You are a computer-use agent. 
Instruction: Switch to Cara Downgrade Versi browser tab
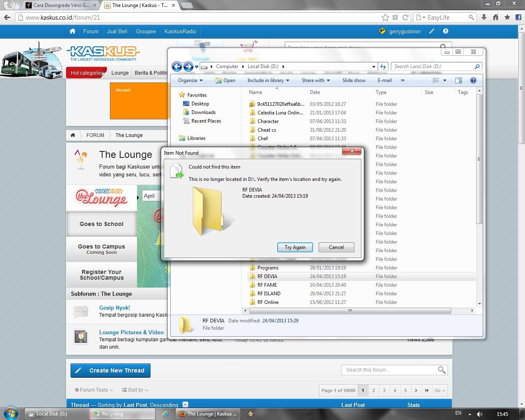[61, 5]
